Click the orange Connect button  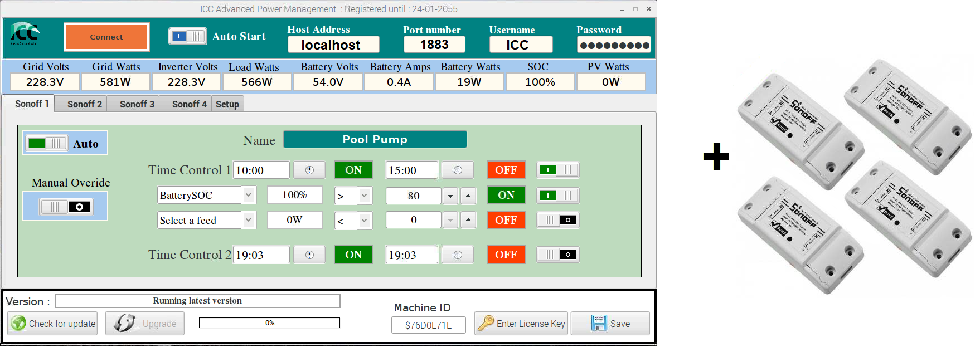(x=106, y=37)
